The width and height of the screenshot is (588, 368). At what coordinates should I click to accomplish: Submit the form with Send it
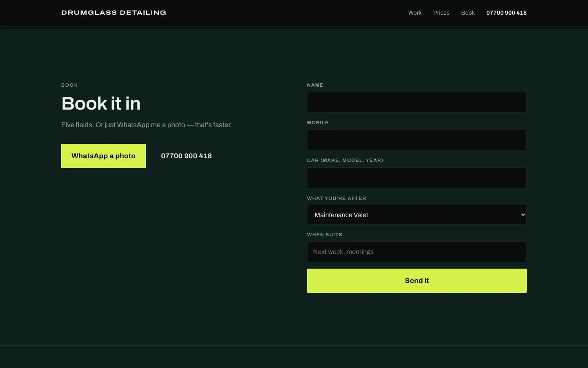[x=417, y=280]
